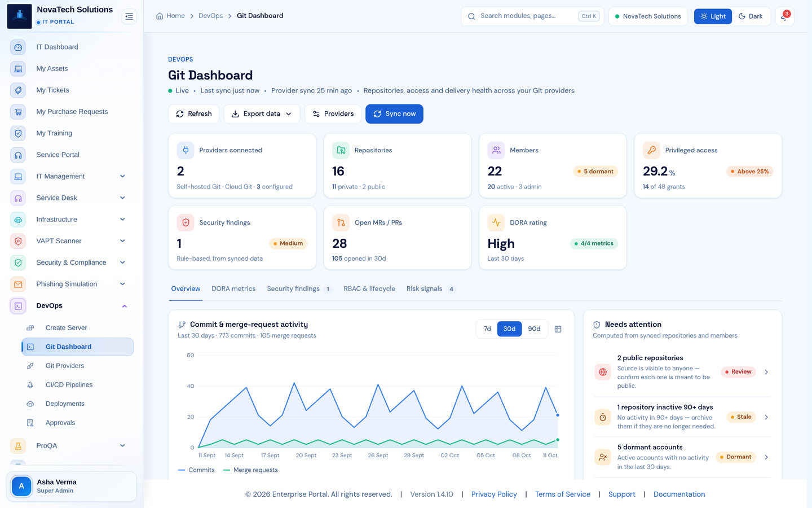Click the search modules input field
The height and width of the screenshot is (508, 812).
pyautogui.click(x=532, y=16)
